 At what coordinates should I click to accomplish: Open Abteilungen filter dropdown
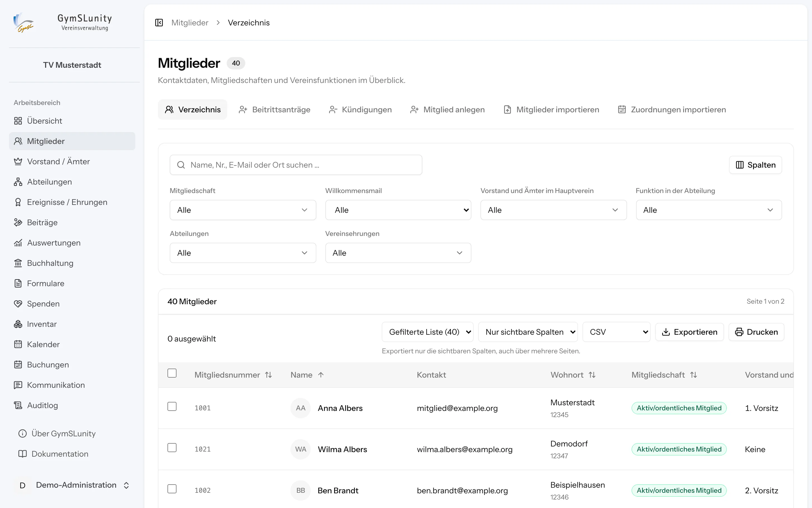point(242,253)
